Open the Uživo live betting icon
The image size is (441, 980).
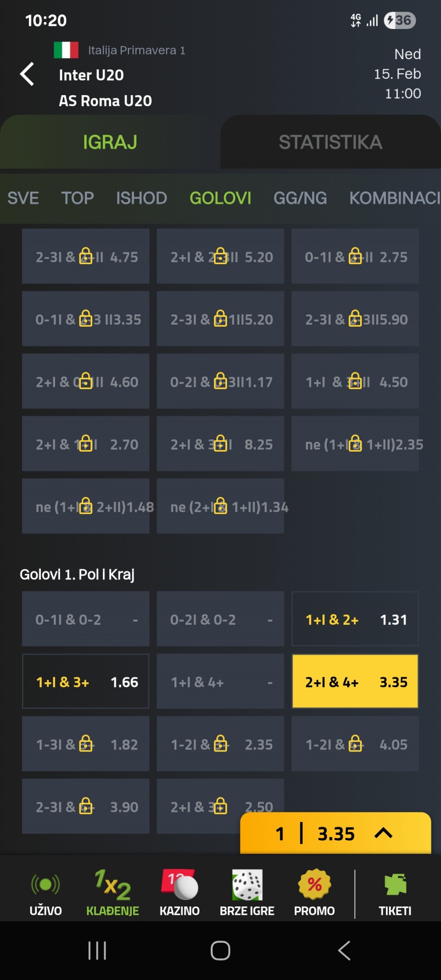tap(45, 885)
